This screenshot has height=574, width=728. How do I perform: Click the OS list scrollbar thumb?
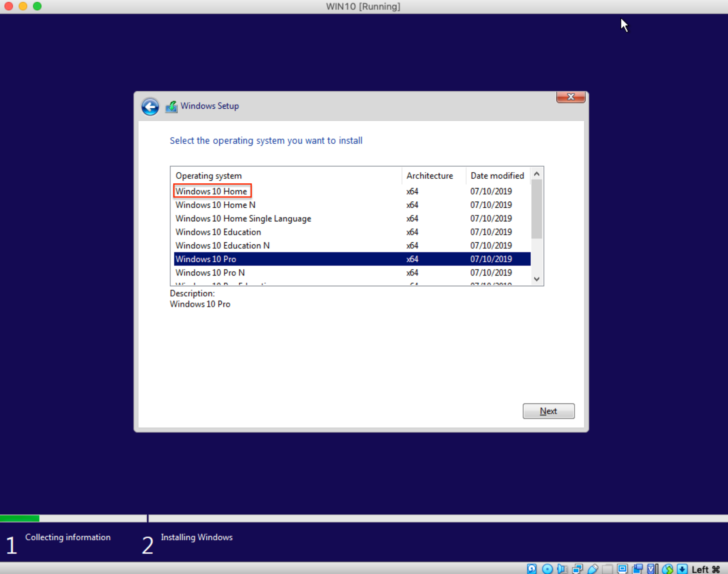537,209
